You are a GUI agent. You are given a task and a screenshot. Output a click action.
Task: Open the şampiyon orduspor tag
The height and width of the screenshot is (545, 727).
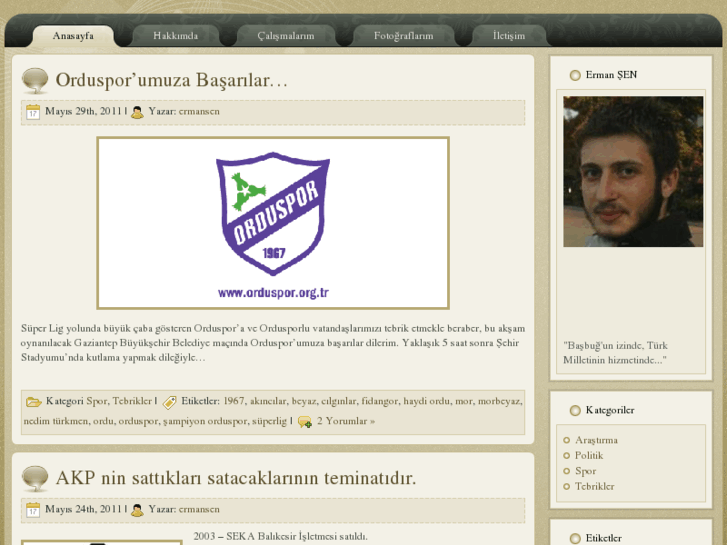205,421
